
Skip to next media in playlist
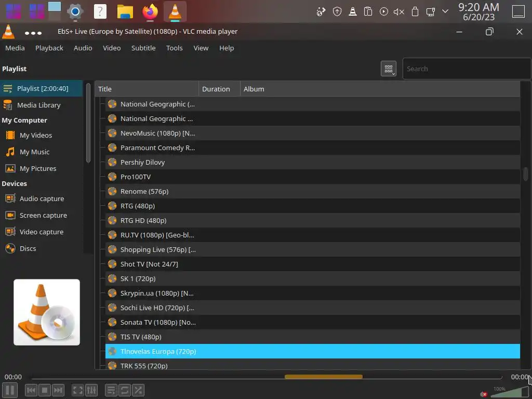[x=58, y=390]
